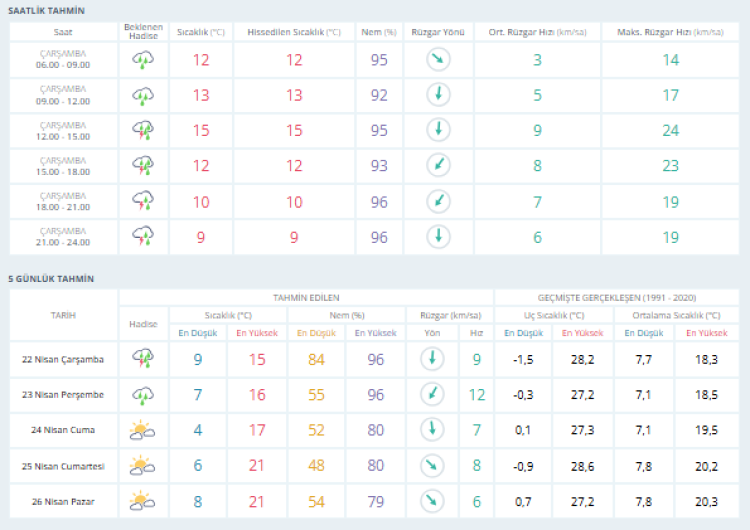Click the thunderstorm icon for 12.00 - 15.00
Screen dimensions: 750x530
tap(143, 130)
